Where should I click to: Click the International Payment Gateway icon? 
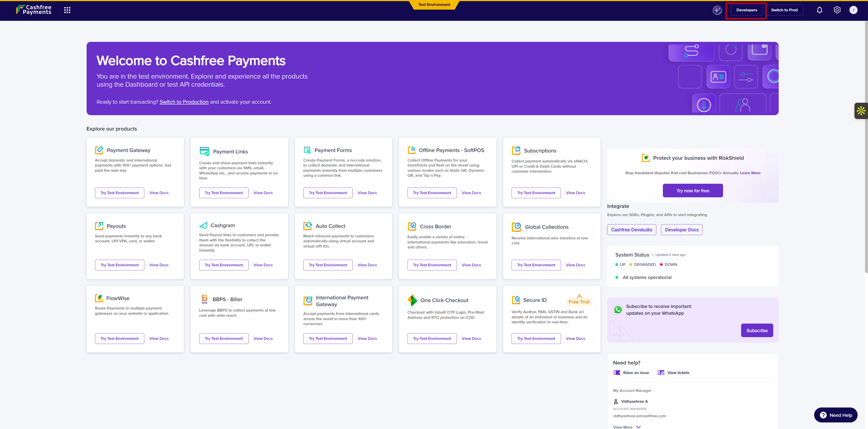[308, 301]
